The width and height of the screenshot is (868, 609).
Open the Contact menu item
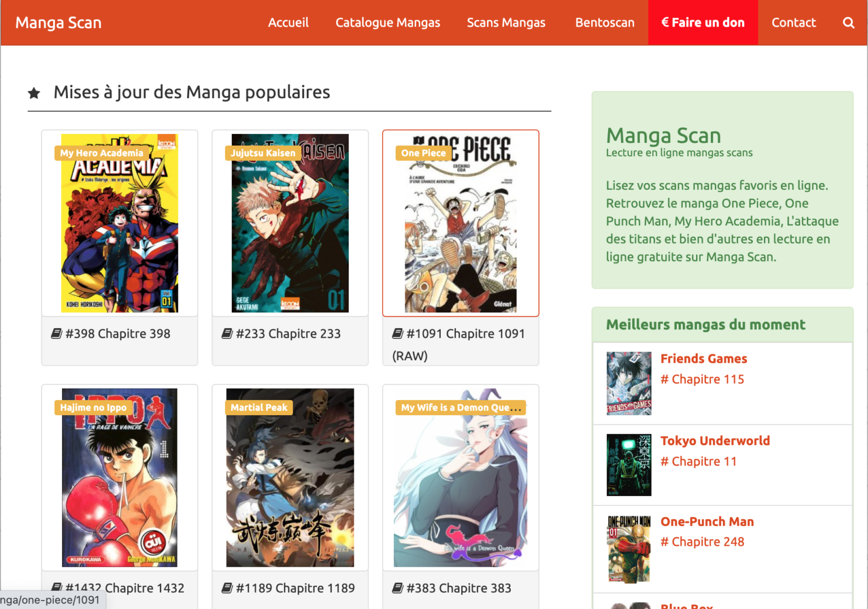pos(793,23)
